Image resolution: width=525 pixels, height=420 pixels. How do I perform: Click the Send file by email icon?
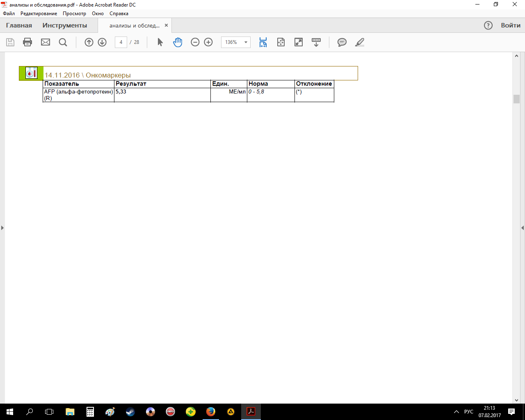46,42
